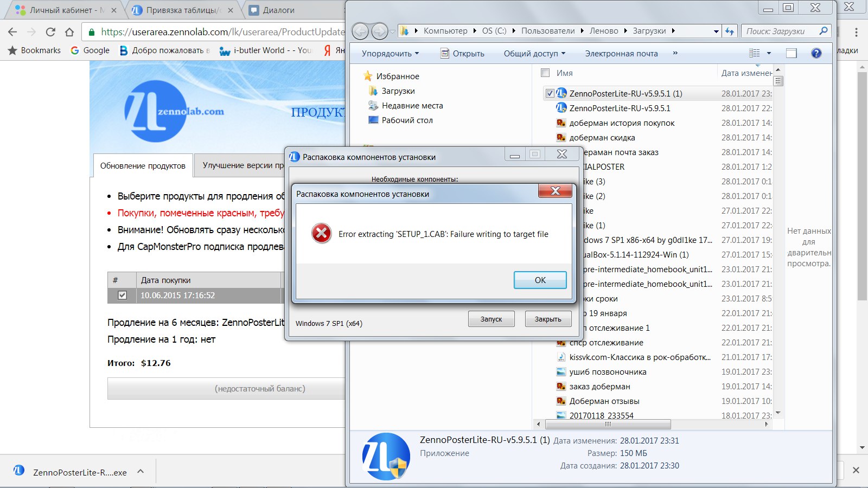Toggle the select-all checkbox beside Имя
This screenshot has height=488, width=868.
(x=546, y=73)
